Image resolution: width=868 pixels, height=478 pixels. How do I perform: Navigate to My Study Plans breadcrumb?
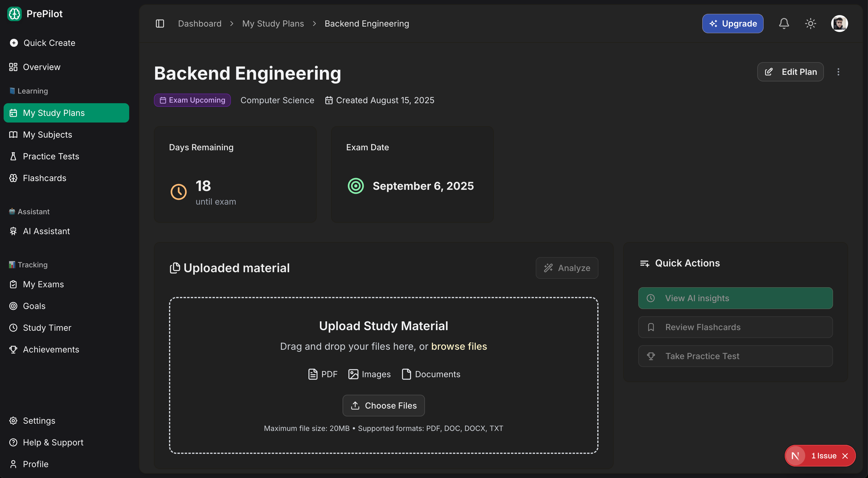tap(273, 24)
